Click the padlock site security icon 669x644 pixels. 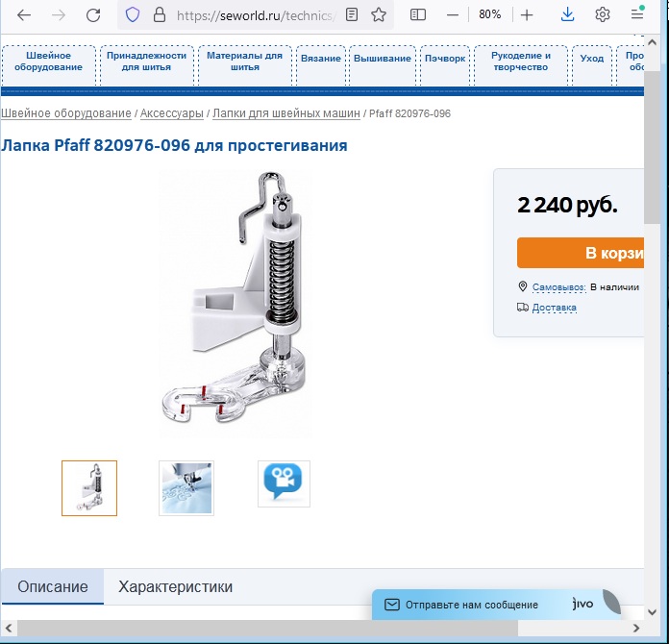[160, 15]
